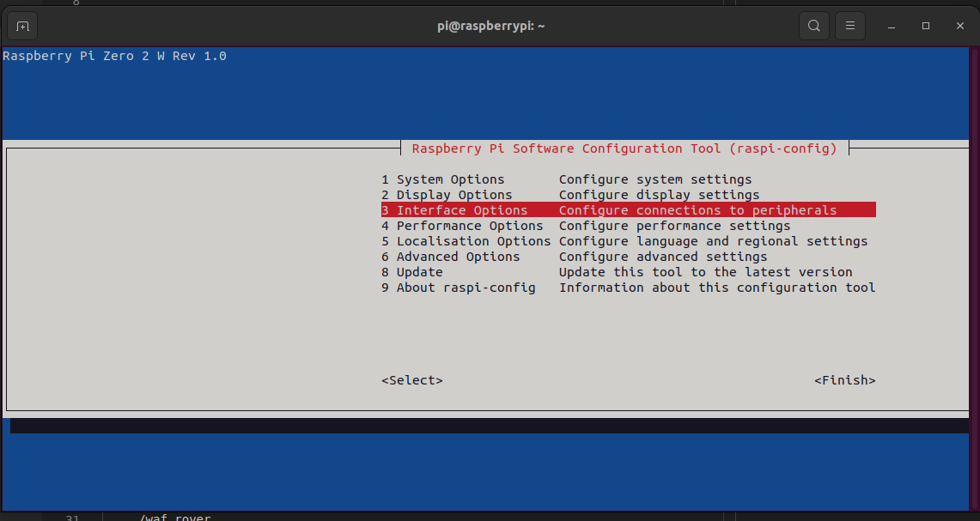Open a new terminal tab
980x521 pixels.
(x=22, y=27)
